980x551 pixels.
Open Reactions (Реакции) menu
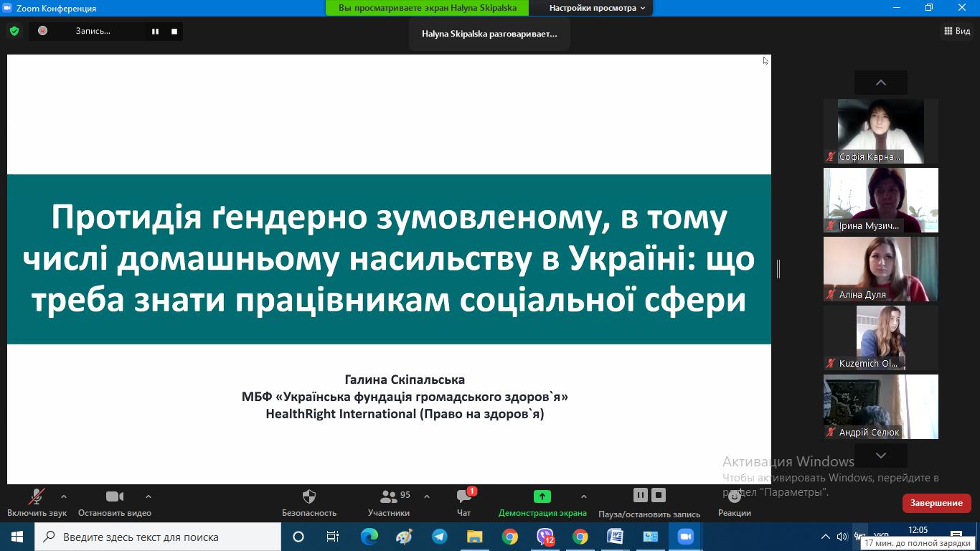(734, 496)
